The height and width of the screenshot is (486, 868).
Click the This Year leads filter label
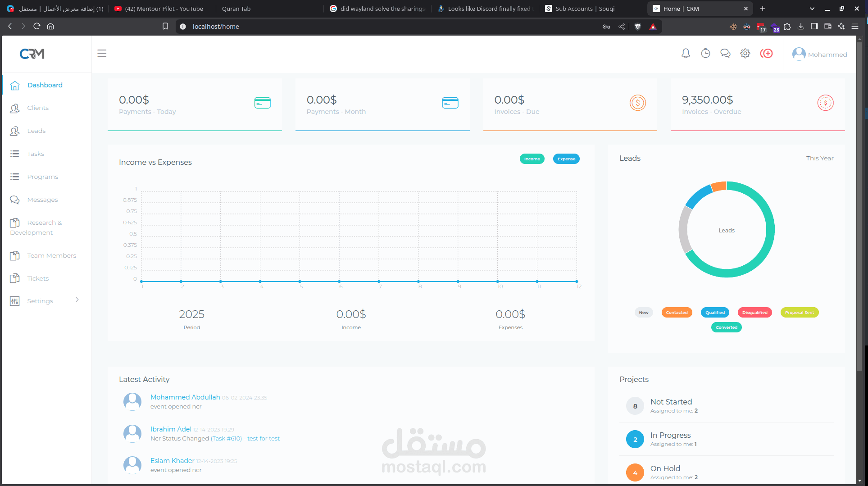(820, 159)
